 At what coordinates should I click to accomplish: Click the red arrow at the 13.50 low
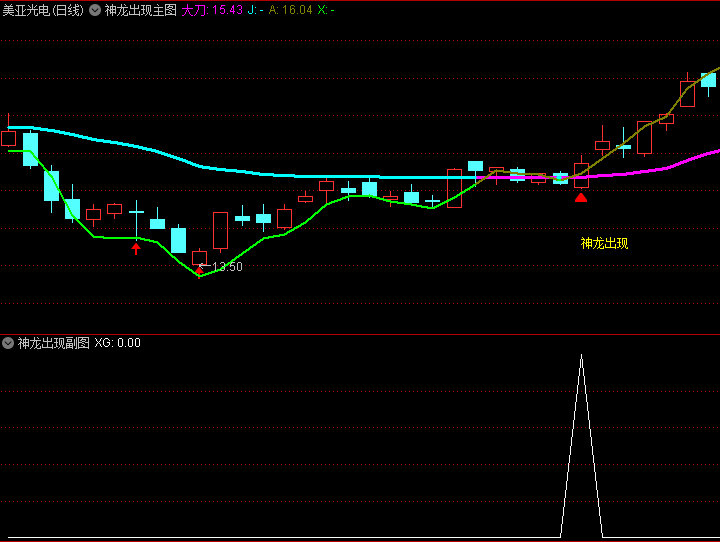[x=199, y=272]
